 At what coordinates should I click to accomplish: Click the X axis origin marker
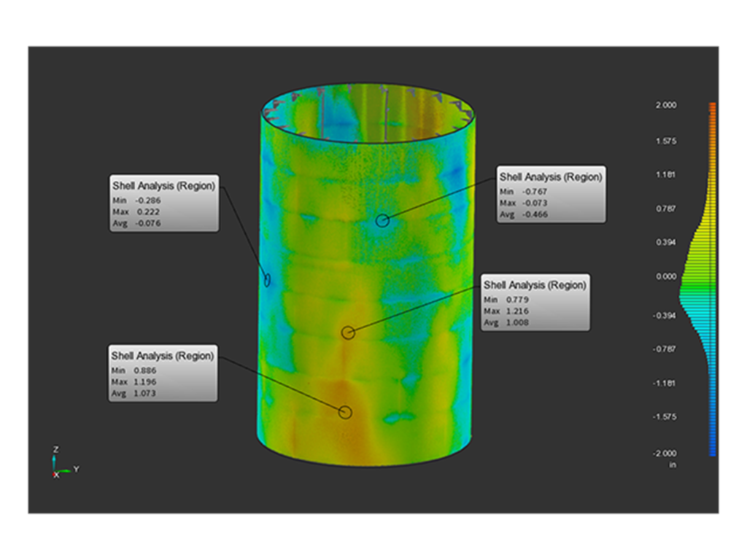pos(54,473)
